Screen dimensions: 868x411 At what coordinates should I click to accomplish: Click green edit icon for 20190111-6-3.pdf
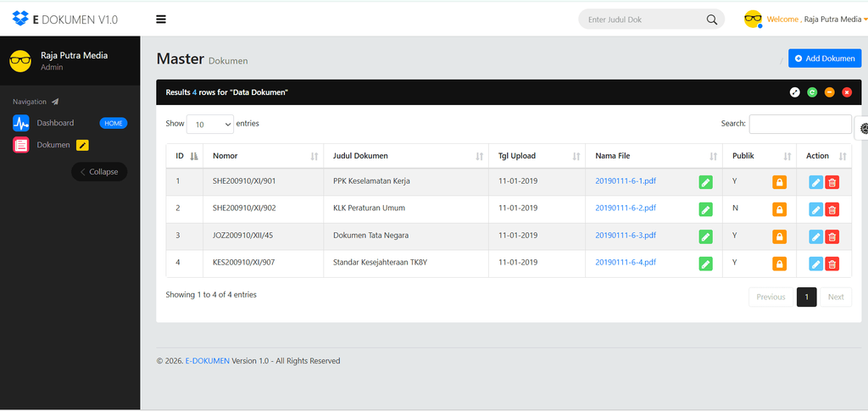705,236
